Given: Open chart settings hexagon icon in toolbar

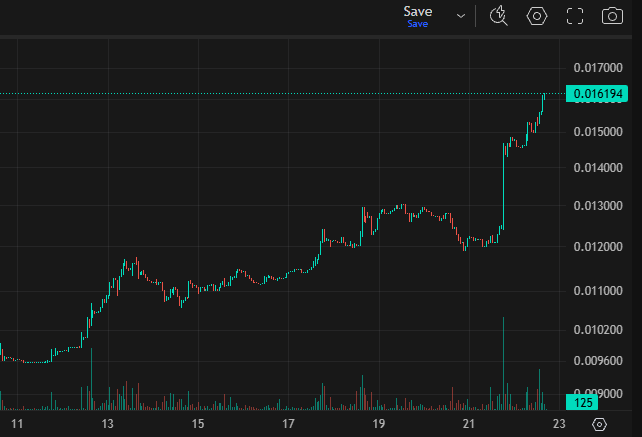Looking at the screenshot, I should pos(536,16).
